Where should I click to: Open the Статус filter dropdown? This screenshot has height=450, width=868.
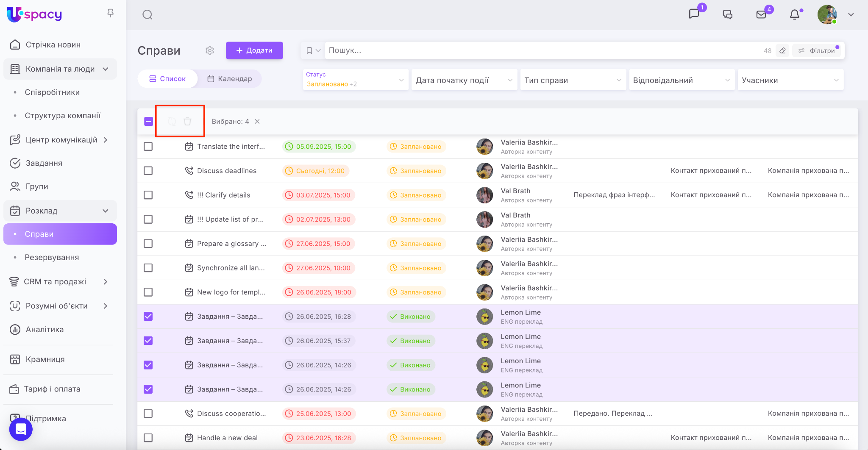click(x=355, y=80)
